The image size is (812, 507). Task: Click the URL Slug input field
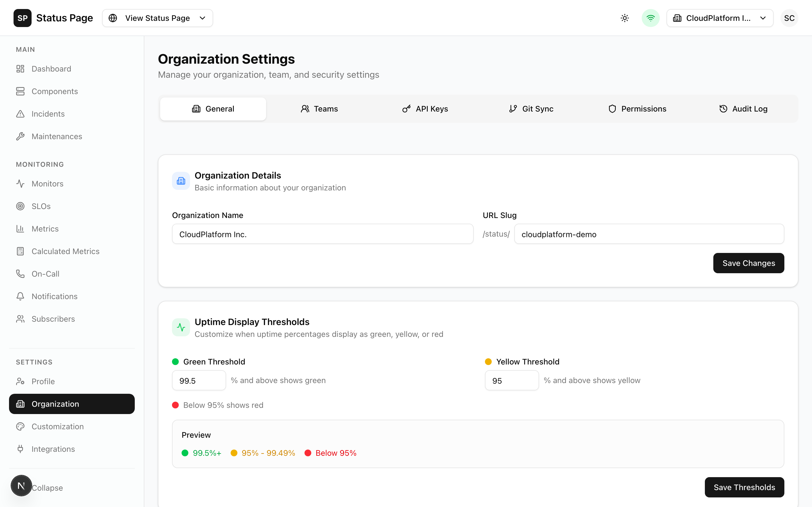click(649, 234)
